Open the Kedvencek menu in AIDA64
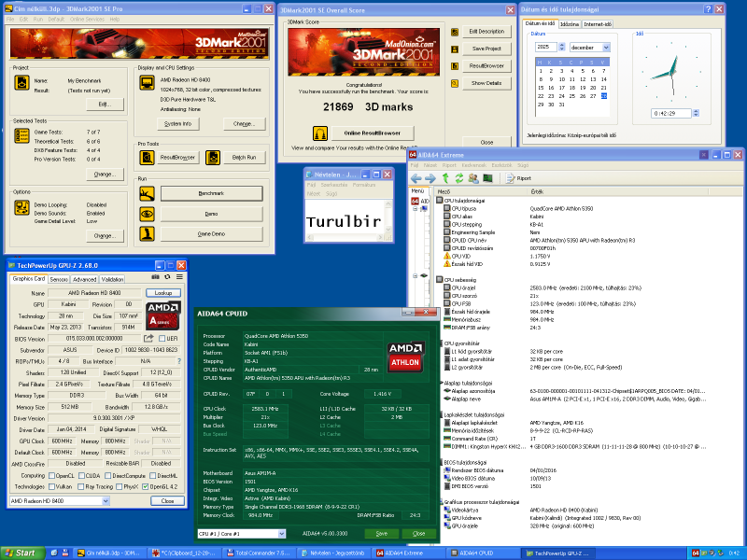Viewport: 747px width, 560px height. 473,165
